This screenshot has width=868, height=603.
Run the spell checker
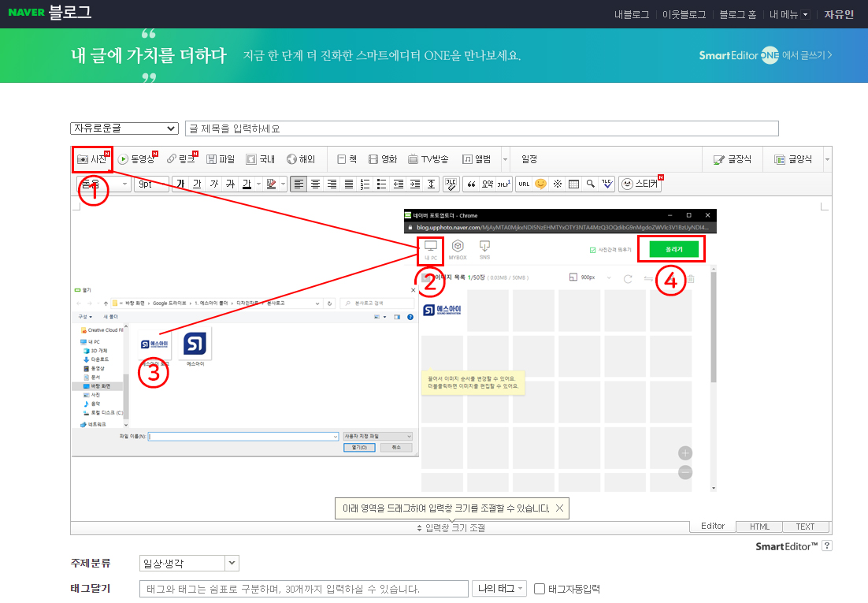(x=607, y=184)
